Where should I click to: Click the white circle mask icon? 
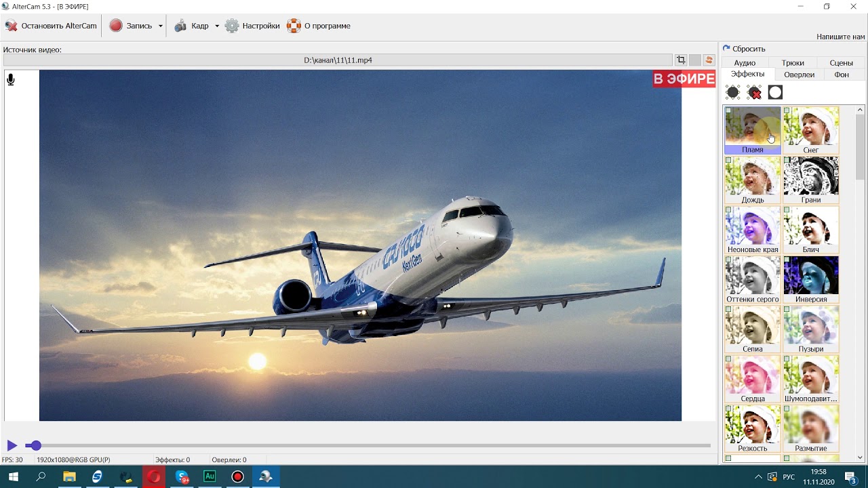(x=775, y=92)
